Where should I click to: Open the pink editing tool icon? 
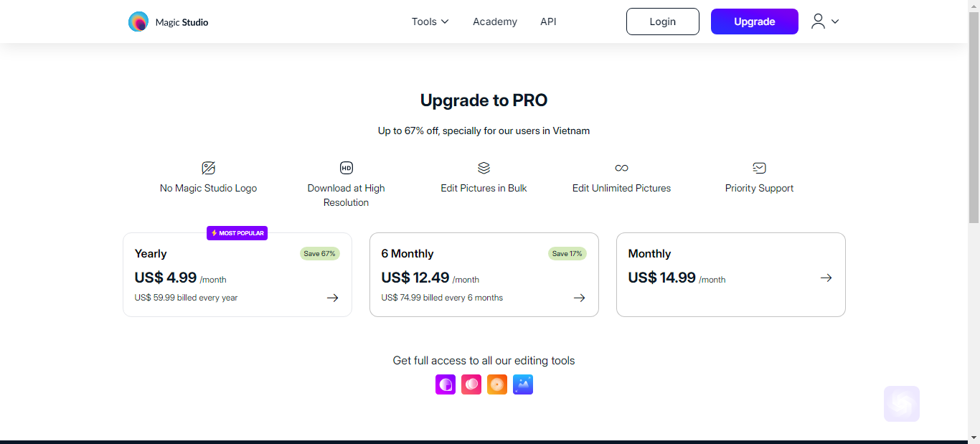coord(471,384)
